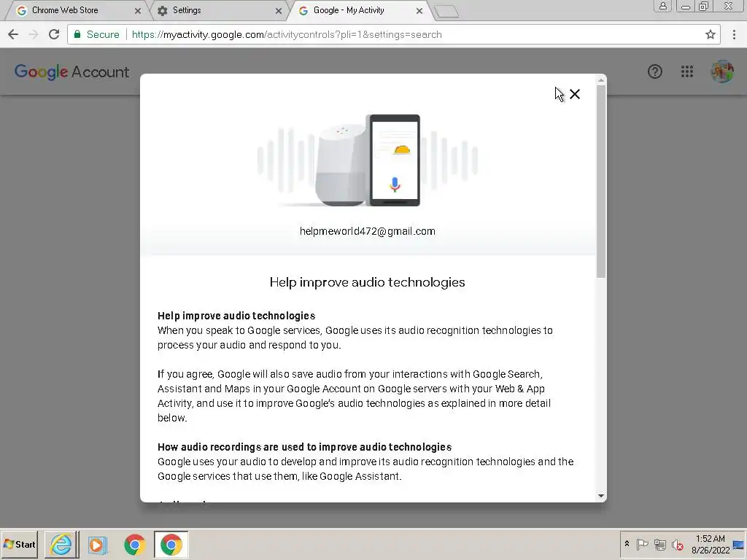Open first Chrome taskbar icon
This screenshot has height=560, width=747.
pyautogui.click(x=135, y=544)
